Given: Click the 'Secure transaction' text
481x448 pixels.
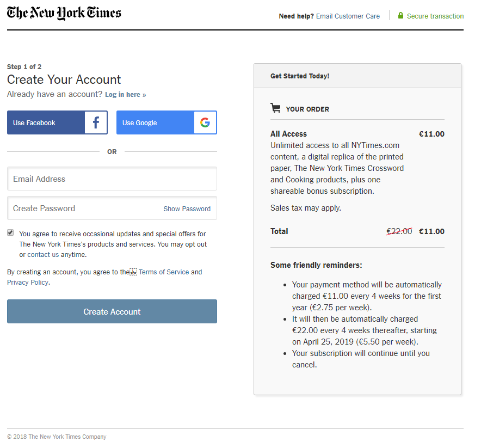Looking at the screenshot, I should 435,16.
